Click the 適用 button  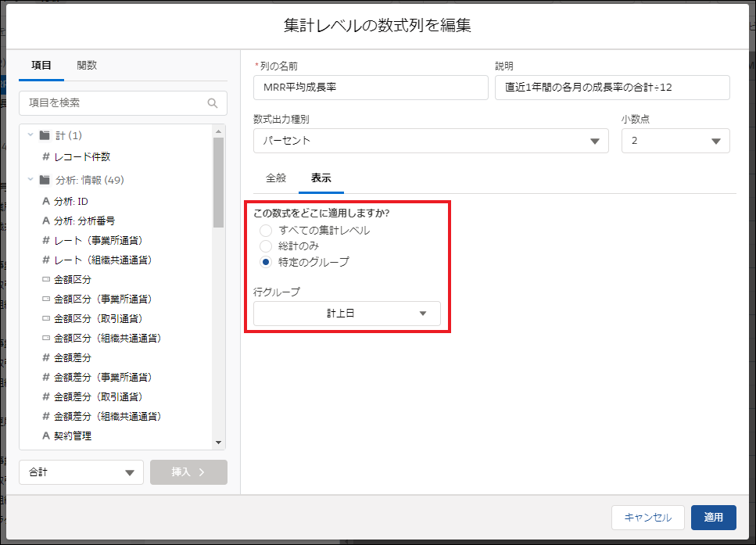[713, 517]
